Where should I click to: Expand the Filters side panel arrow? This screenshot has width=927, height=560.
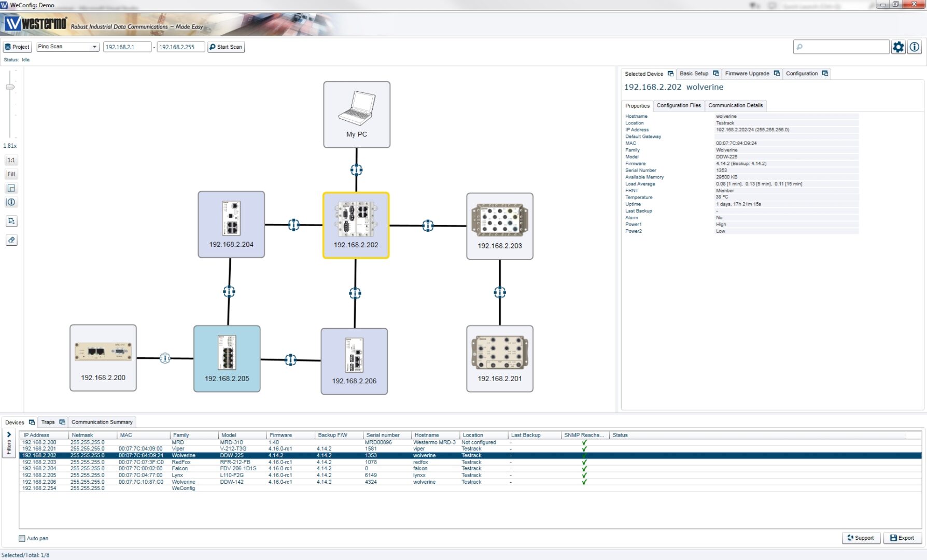point(9,435)
